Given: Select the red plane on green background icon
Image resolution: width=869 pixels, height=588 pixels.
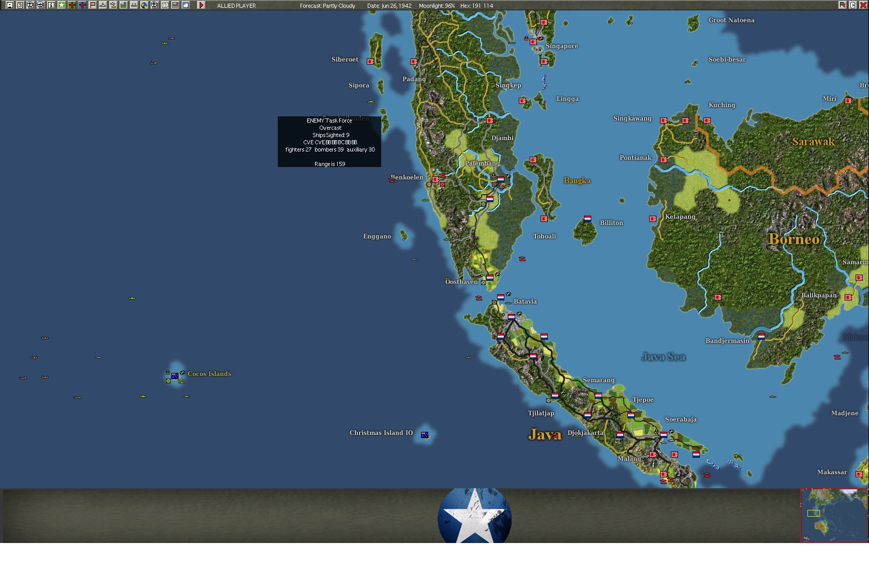Looking at the screenshot, I should (71, 5).
